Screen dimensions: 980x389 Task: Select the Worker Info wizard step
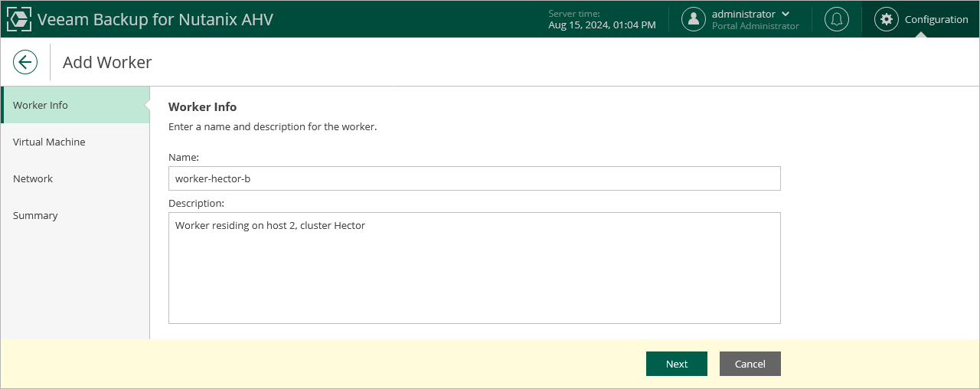pyautogui.click(x=75, y=105)
